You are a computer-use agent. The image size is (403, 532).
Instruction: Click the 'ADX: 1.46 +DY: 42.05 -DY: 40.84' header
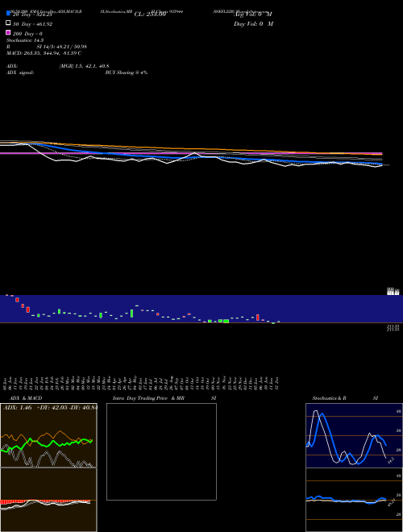click(50, 408)
